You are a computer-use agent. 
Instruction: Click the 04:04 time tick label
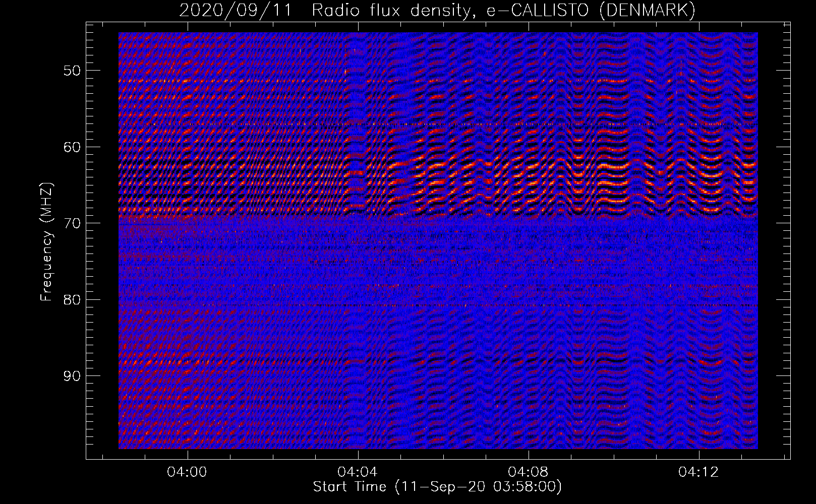point(358,472)
